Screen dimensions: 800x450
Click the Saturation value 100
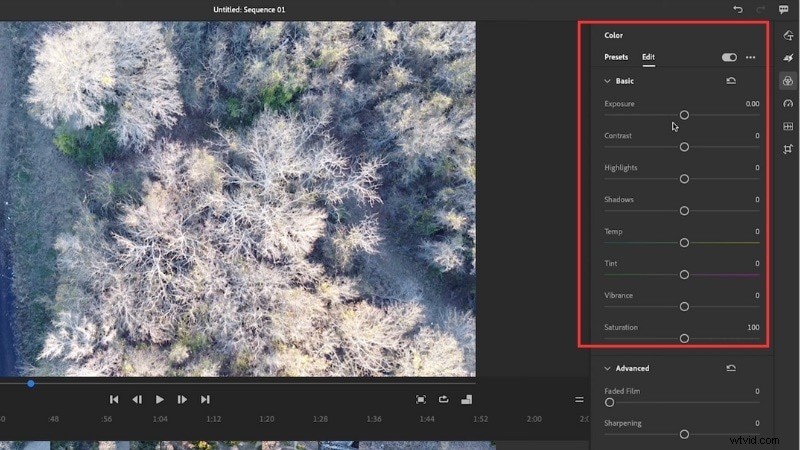(x=753, y=327)
